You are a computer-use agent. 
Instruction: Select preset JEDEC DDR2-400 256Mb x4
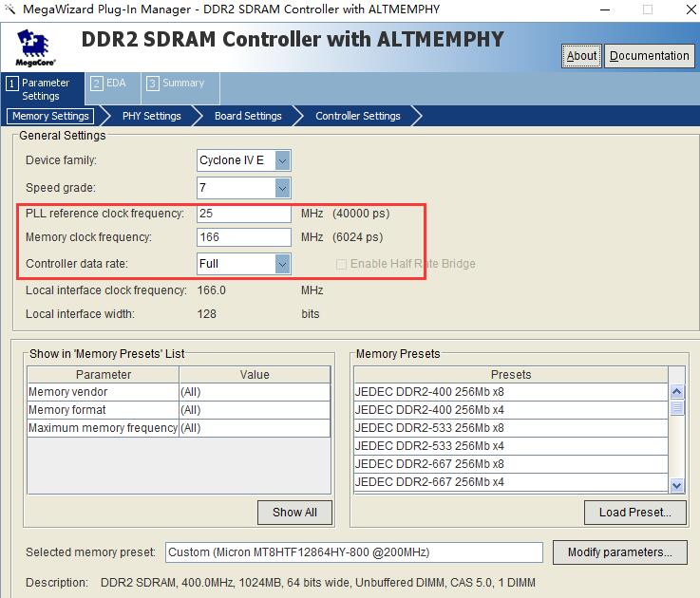511,410
